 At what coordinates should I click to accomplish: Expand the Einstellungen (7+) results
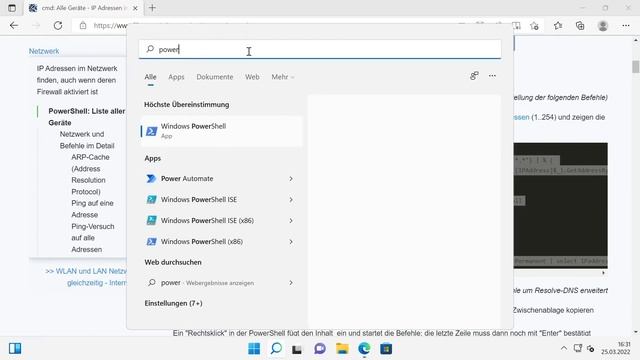coord(173,303)
